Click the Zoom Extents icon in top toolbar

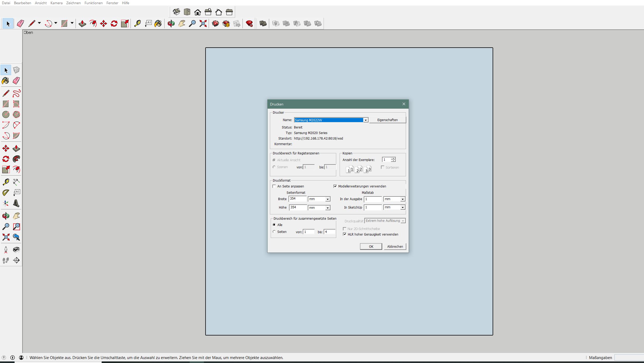coord(203,24)
